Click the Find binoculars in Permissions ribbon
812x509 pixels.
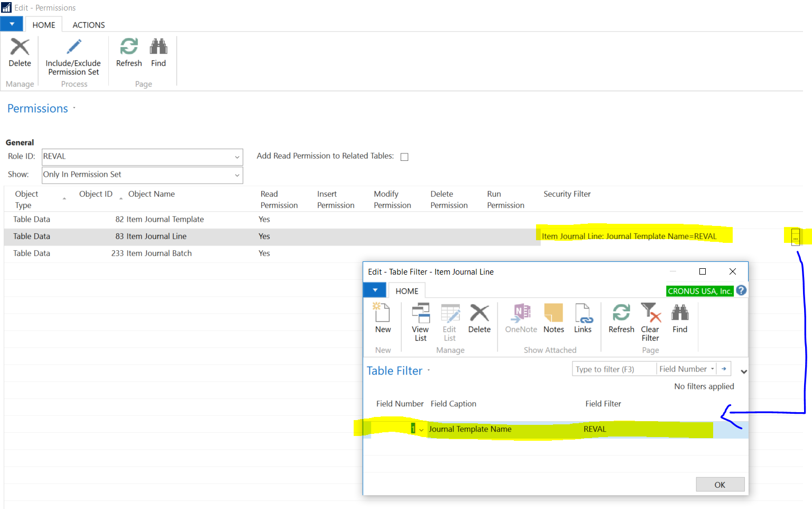[x=158, y=47]
